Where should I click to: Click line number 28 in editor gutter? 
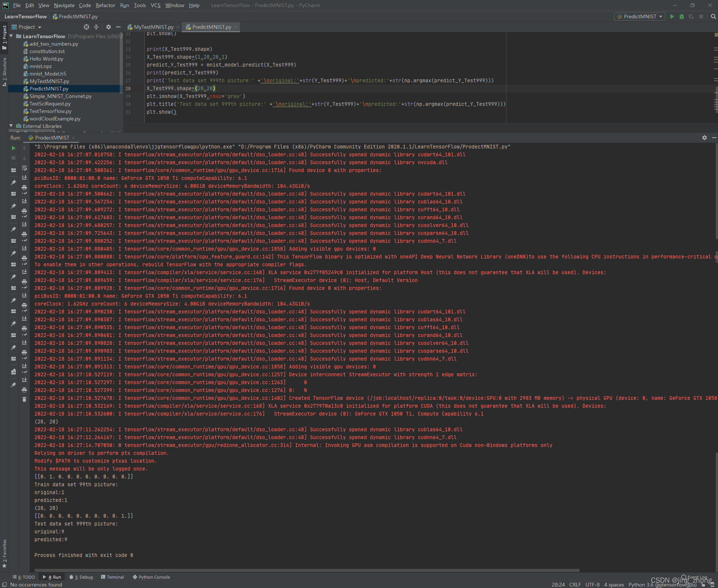pos(128,89)
